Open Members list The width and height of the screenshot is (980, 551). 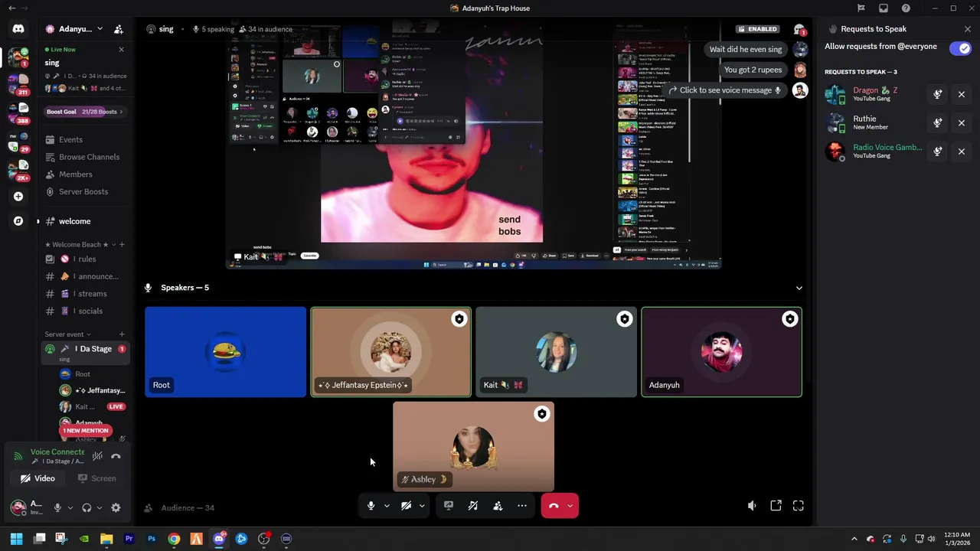click(x=83, y=174)
